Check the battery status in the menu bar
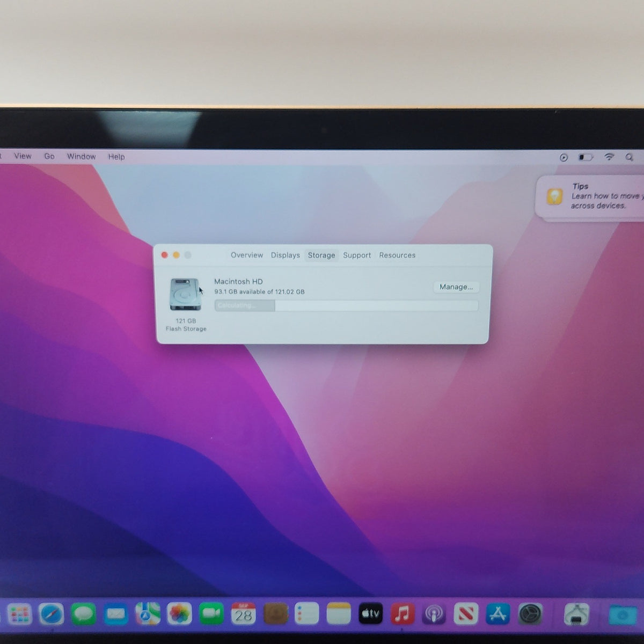 pos(586,157)
